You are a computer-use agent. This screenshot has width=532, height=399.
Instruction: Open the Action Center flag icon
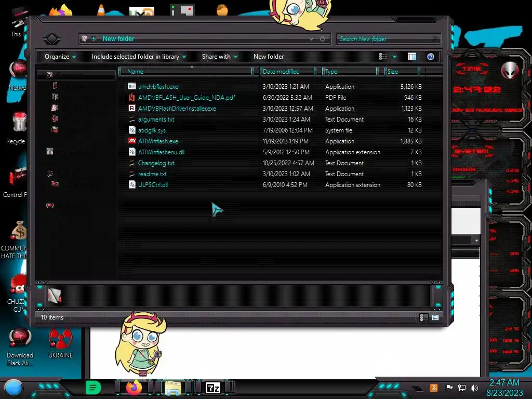coord(449,388)
